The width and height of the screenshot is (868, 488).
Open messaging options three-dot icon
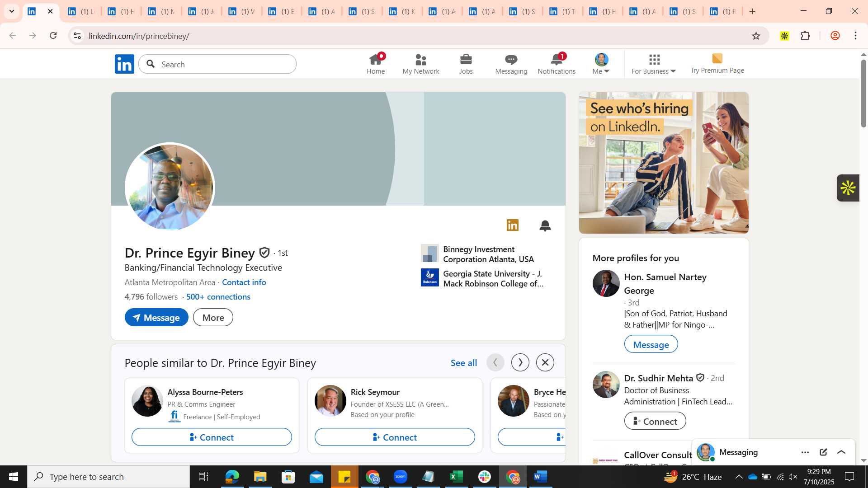[805, 452]
